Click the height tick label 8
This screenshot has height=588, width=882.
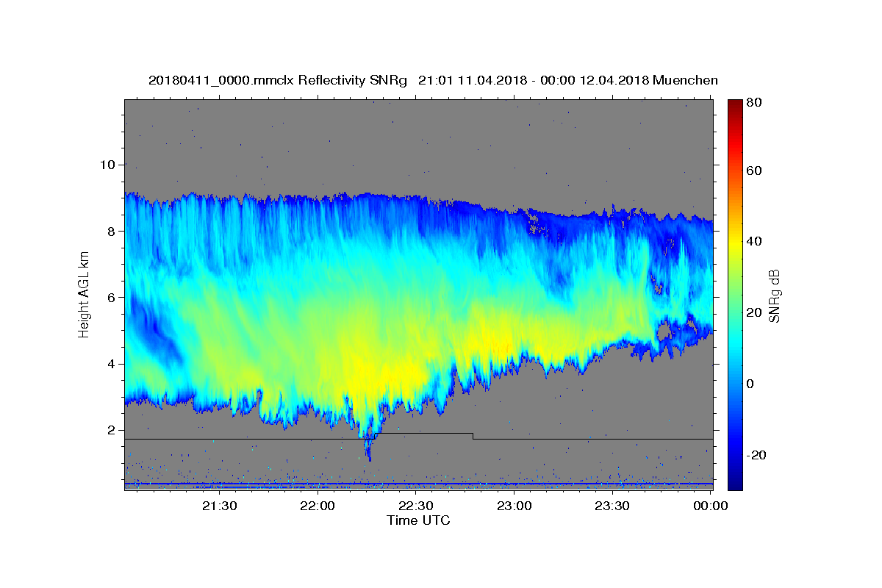(112, 231)
